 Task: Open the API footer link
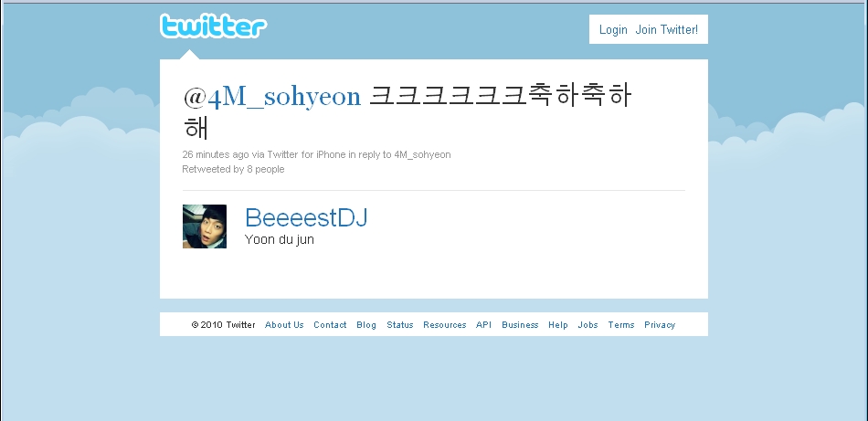483,325
